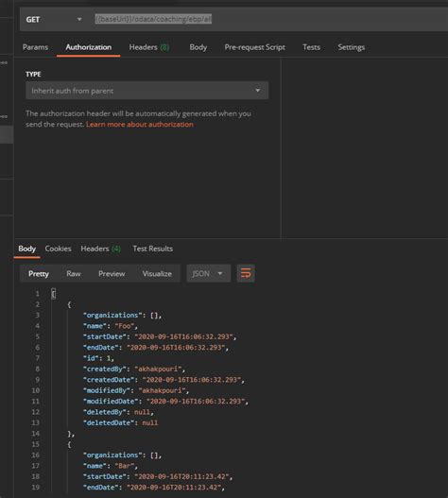Click the "organizations" key on line 3

112,316
